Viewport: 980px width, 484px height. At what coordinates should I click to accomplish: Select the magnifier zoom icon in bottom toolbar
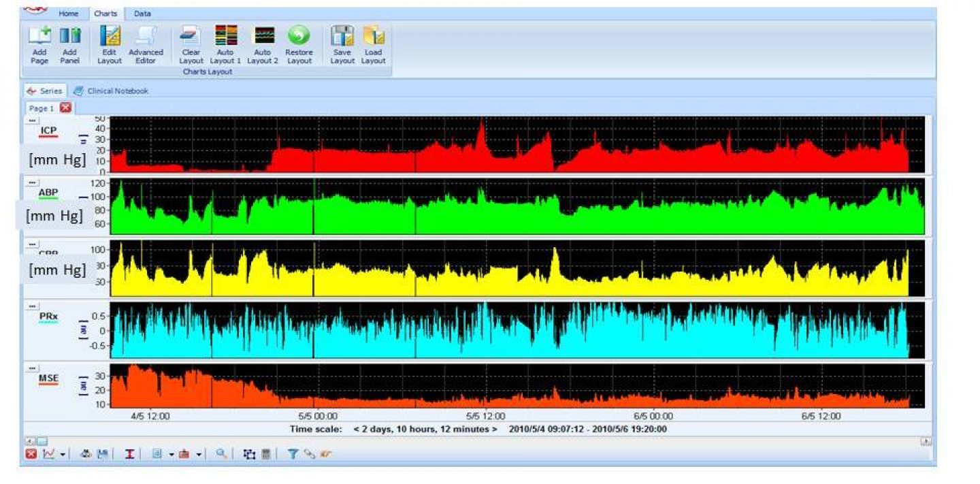pyautogui.click(x=219, y=453)
